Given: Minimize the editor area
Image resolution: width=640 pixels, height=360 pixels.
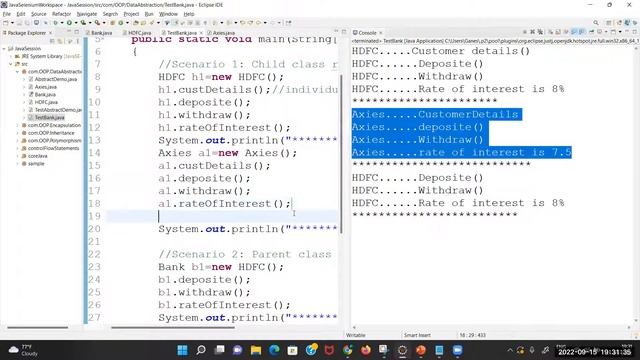Looking at the screenshot, I should click(336, 31).
